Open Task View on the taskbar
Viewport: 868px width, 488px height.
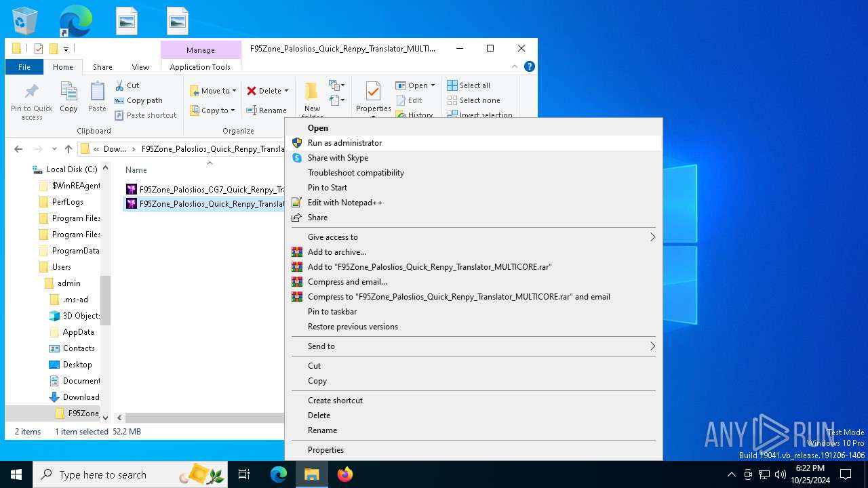[244, 474]
